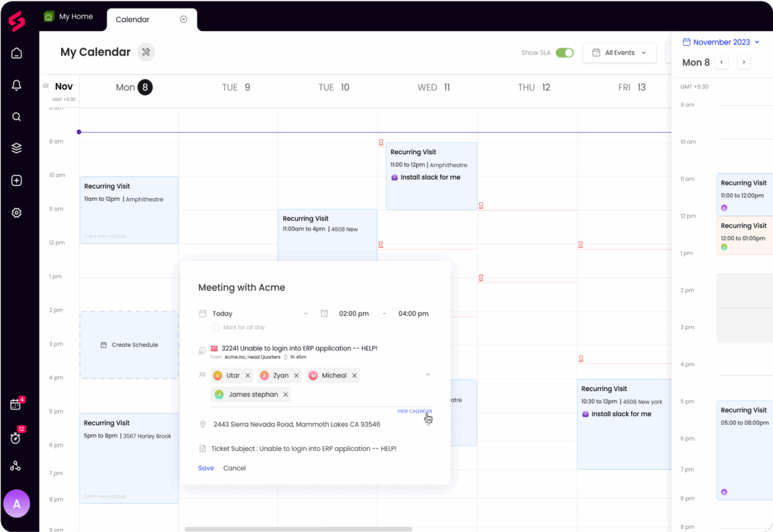This screenshot has height=532, width=773.
Task: Toggle the Show SLA switch
Action: point(565,53)
